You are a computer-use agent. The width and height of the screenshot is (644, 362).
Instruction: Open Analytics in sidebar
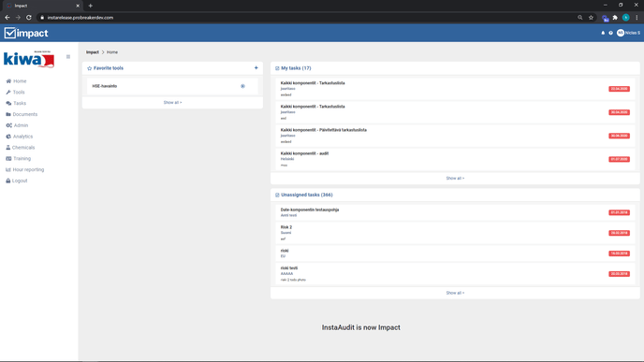20,137
